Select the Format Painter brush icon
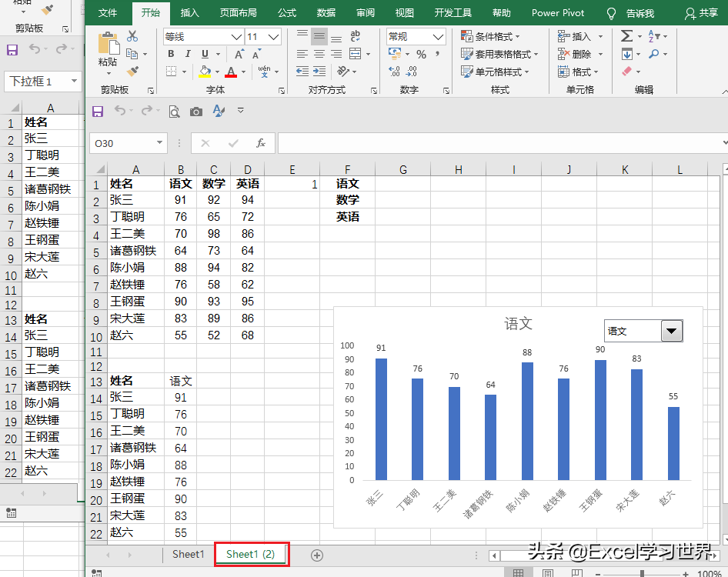Viewport: 728px width, 577px height. click(x=132, y=72)
